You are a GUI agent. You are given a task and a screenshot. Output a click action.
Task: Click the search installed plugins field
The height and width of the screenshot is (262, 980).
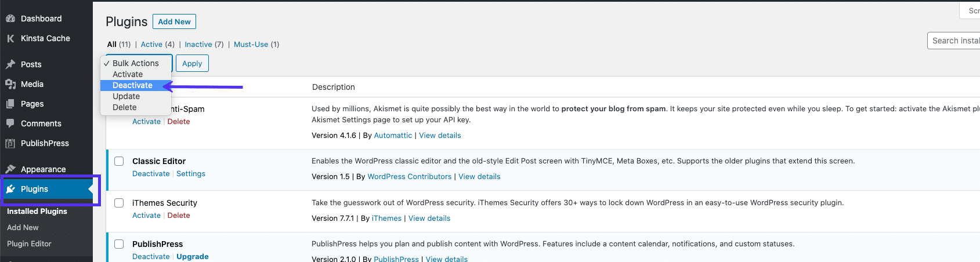point(953,41)
